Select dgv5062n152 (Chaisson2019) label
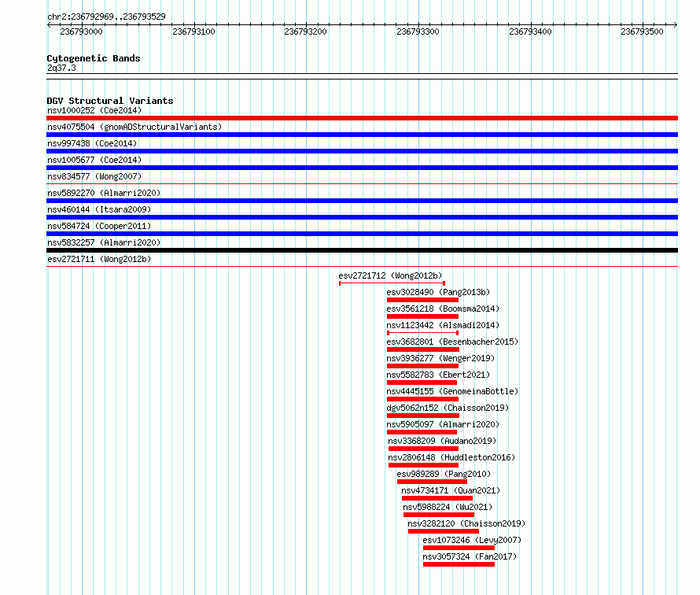The width and height of the screenshot is (700, 595). pos(448,408)
